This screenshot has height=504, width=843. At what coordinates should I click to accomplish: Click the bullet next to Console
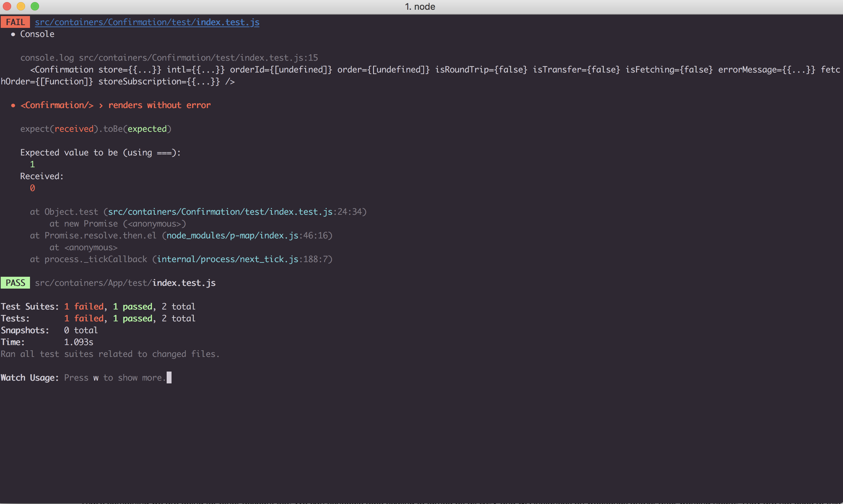coord(13,34)
